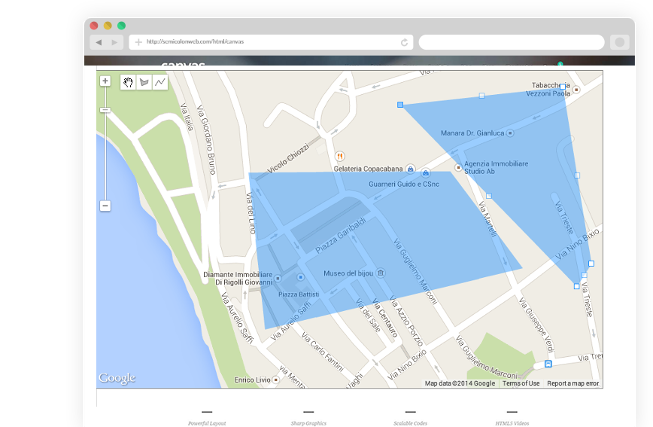653x427 pixels.
Task: Select the polygon vertex handle beside Tabaccheria label
Action: (x=563, y=87)
